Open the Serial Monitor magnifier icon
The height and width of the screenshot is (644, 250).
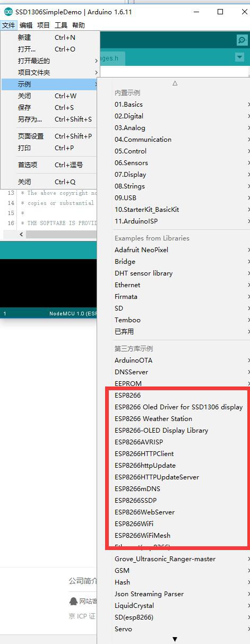point(242,40)
